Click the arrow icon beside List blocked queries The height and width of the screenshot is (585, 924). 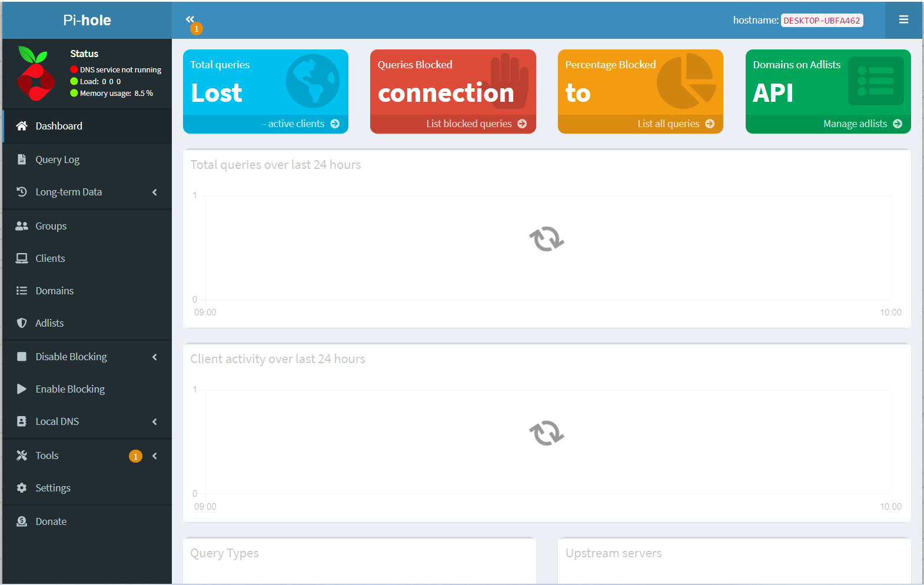coord(522,124)
